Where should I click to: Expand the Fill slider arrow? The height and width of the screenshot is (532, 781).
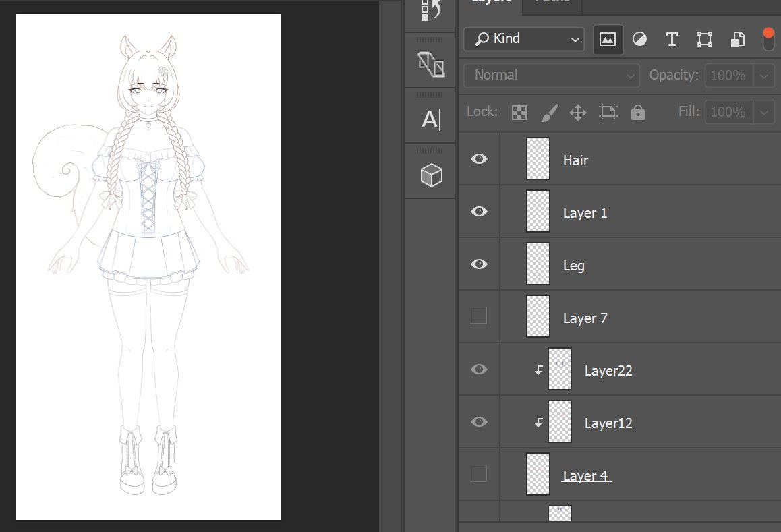click(764, 112)
